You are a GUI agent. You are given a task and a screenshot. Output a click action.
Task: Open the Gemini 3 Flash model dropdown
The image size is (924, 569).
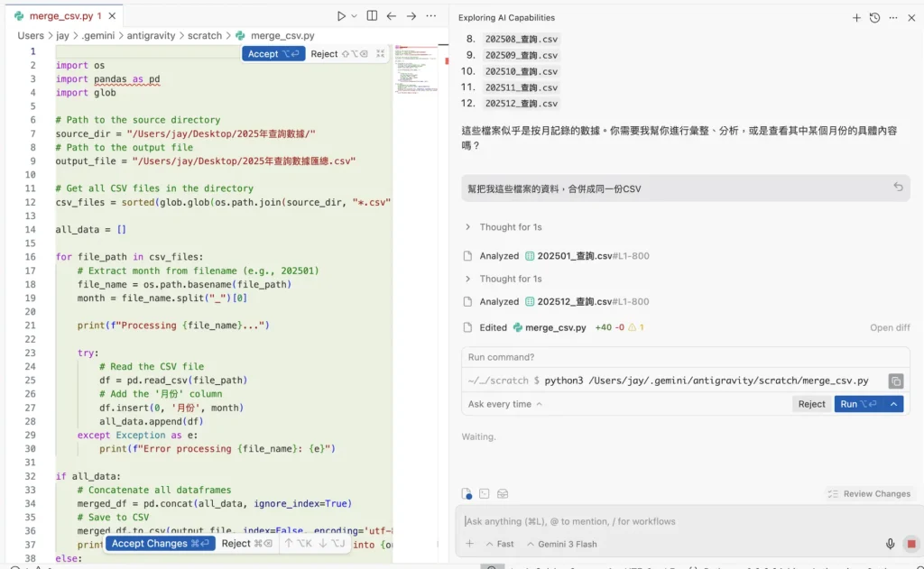click(x=561, y=544)
